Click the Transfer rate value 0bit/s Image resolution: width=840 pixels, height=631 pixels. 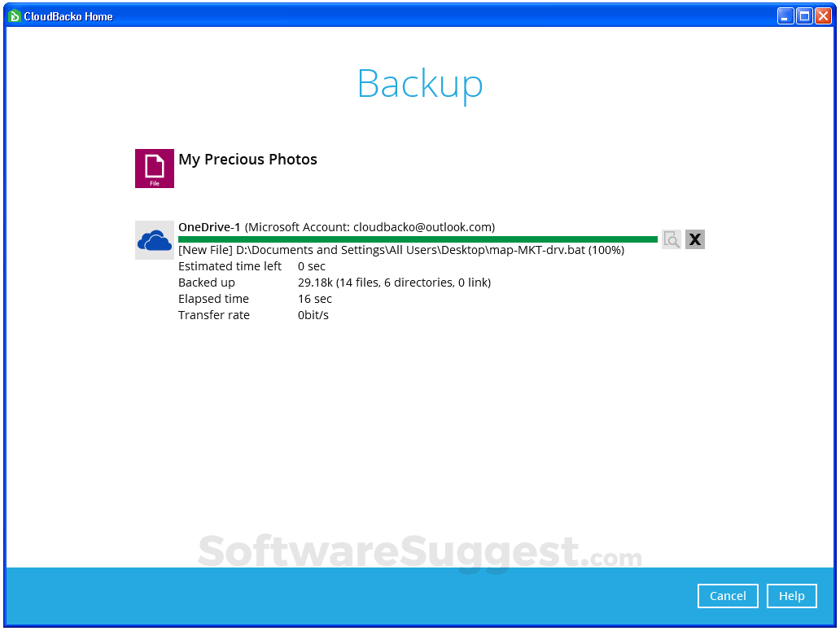click(313, 315)
